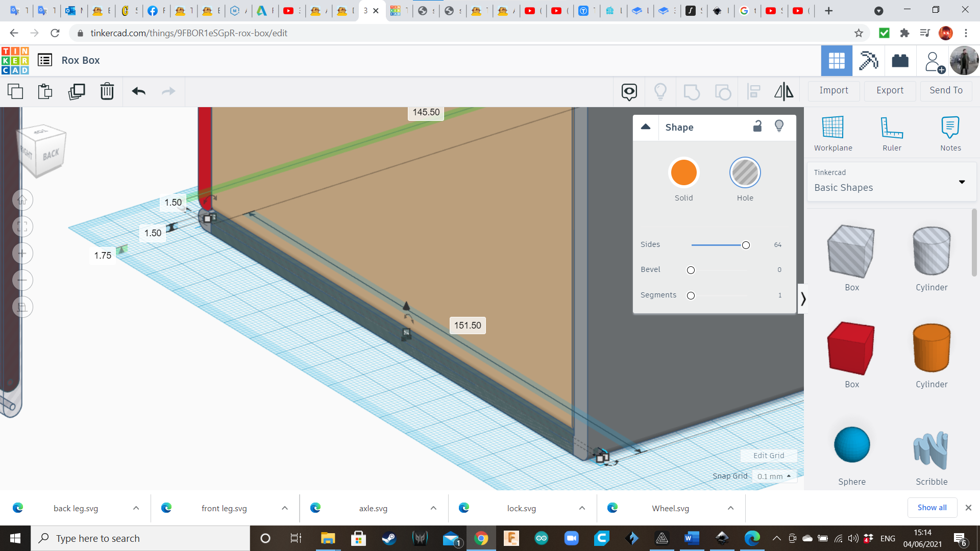Image resolution: width=980 pixels, height=551 pixels.
Task: Collapse the Shape properties panel
Action: 646,127
